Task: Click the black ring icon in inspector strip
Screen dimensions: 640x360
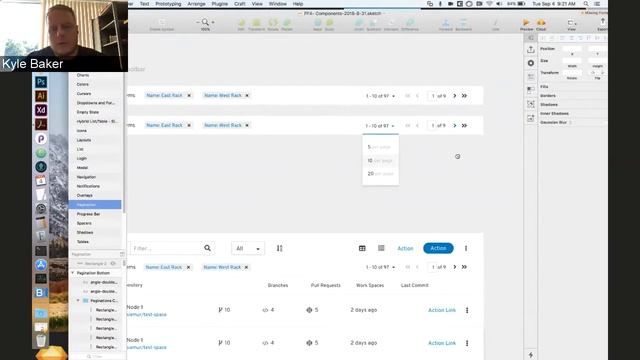Action: coord(531,63)
